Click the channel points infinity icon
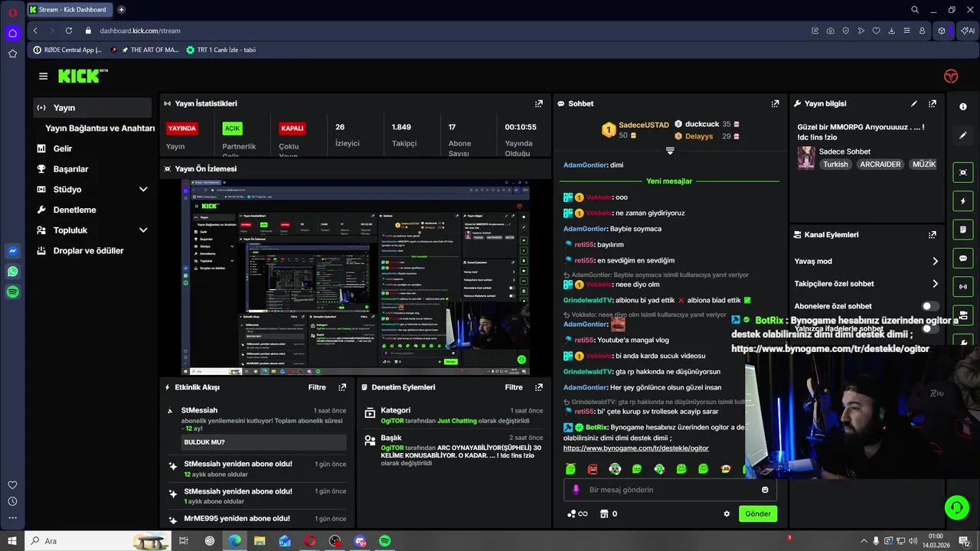The height and width of the screenshot is (551, 980). tap(577, 514)
